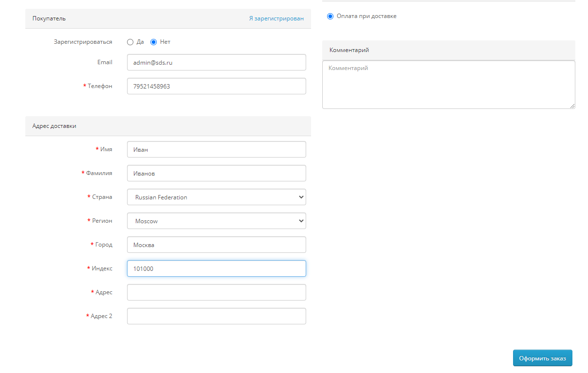Click the Я зарегистрирован link
Image resolution: width=588 pixels, height=373 pixels.
coord(276,18)
